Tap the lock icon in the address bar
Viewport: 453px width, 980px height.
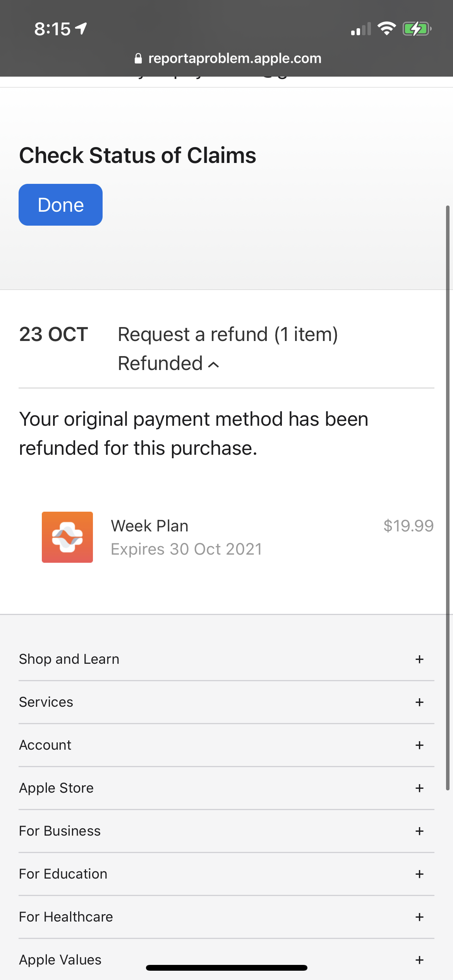(138, 58)
